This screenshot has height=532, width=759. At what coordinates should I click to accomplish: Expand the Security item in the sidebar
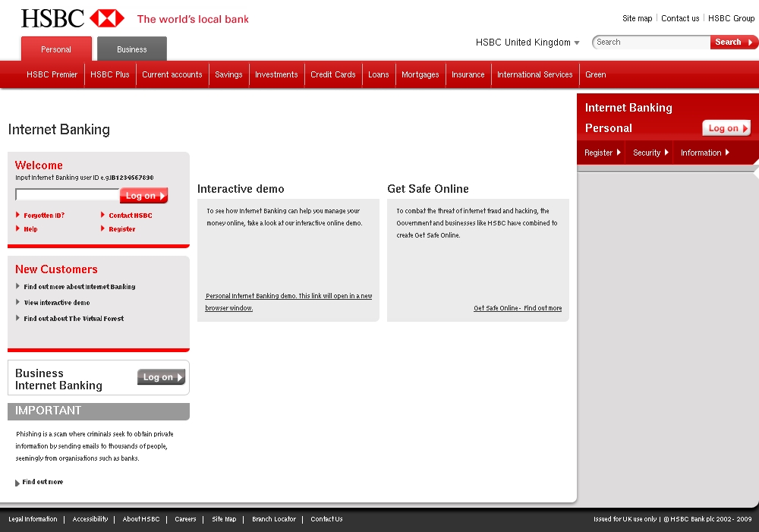651,153
